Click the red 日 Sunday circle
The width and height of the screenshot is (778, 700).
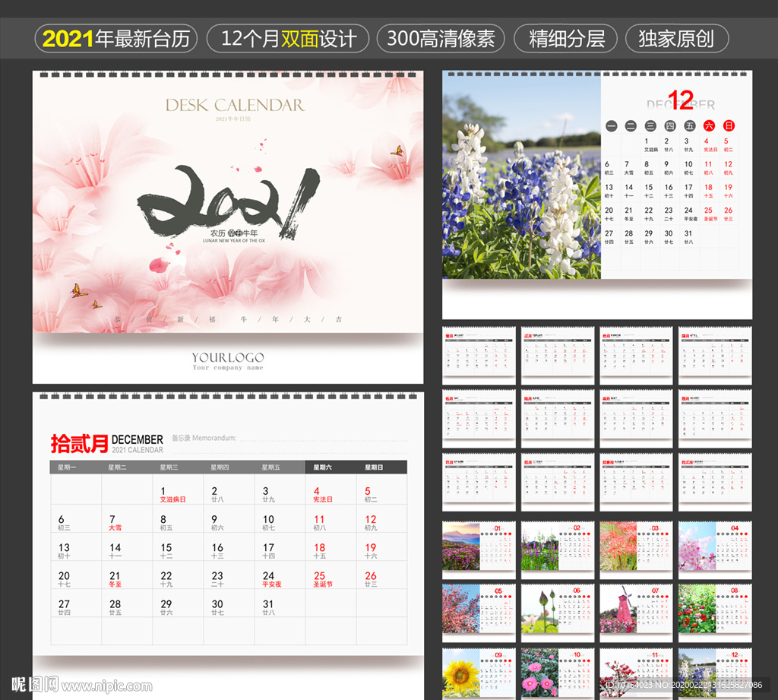point(729,126)
